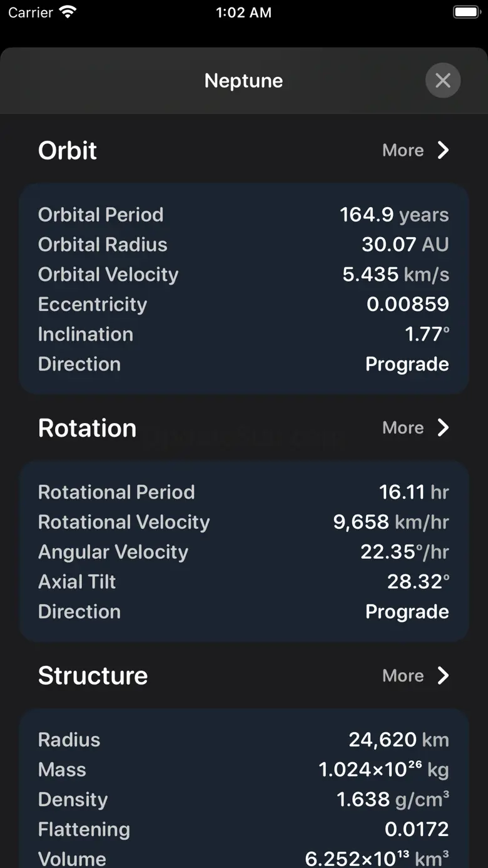Tap the Wi-Fi status icon
Screen dimensions: 488x868
(x=67, y=13)
